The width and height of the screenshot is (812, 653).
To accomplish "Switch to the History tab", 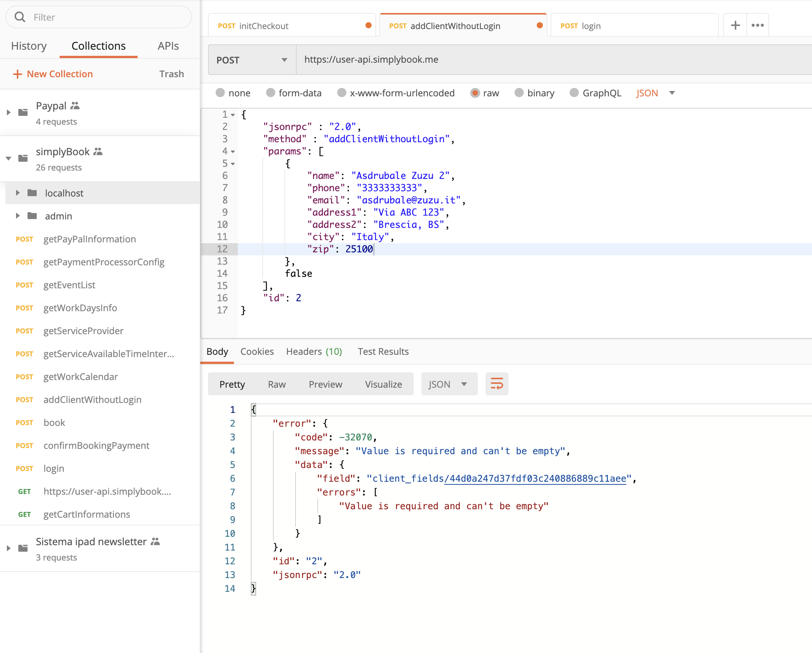I will [29, 46].
